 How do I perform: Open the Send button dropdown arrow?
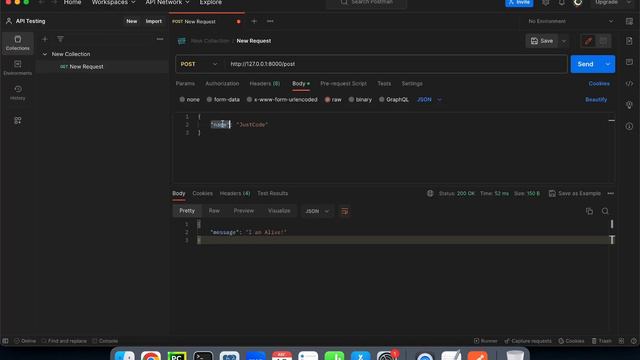click(607, 64)
